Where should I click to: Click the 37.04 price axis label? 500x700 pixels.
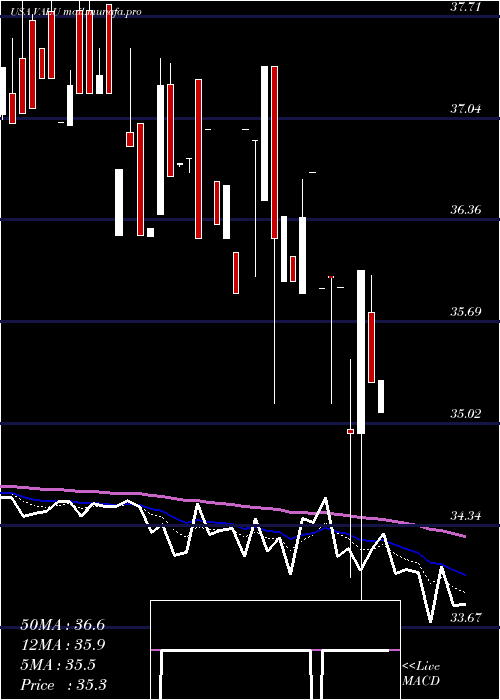coord(466,108)
